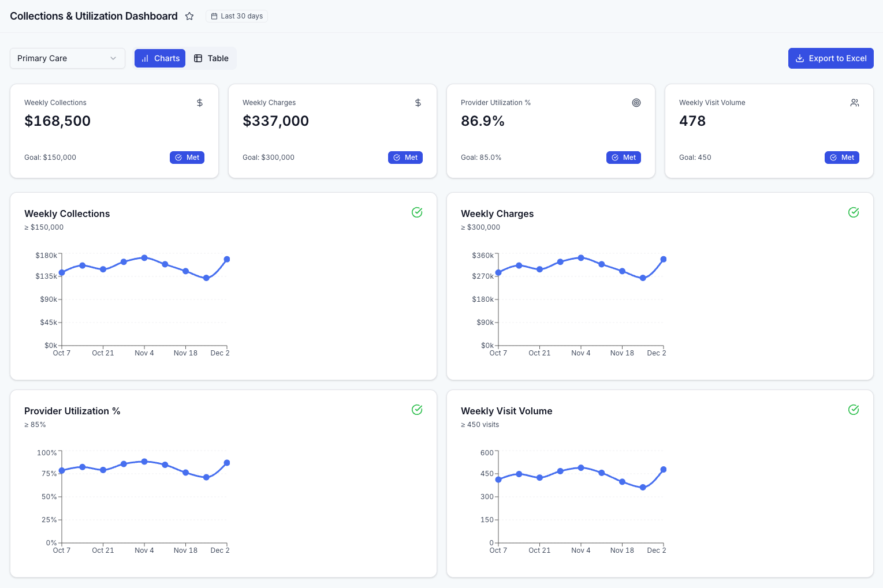Click the Nov 4 peak on Provider Utilization chart
The image size is (883, 588).
[144, 461]
